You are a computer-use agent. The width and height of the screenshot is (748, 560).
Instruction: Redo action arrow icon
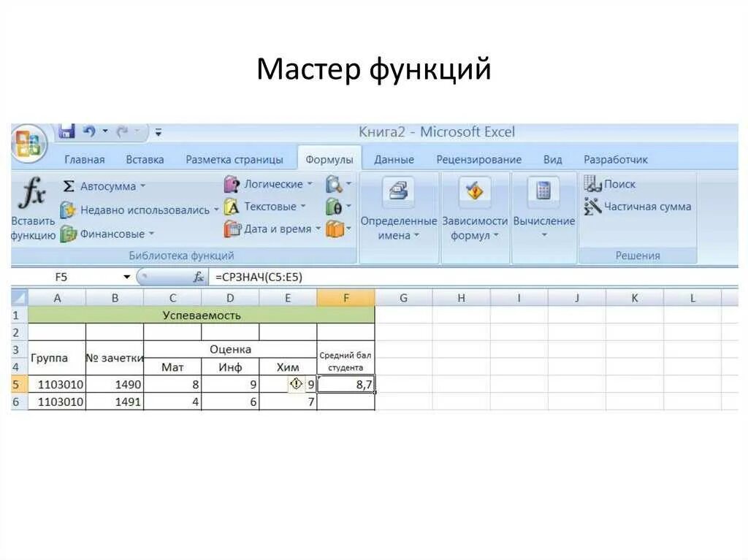[x=123, y=131]
